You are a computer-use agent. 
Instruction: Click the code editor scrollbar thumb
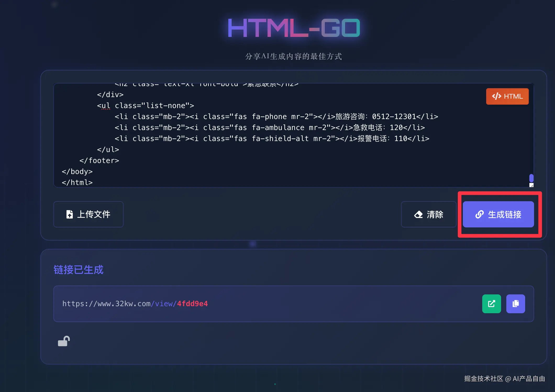pyautogui.click(x=531, y=178)
